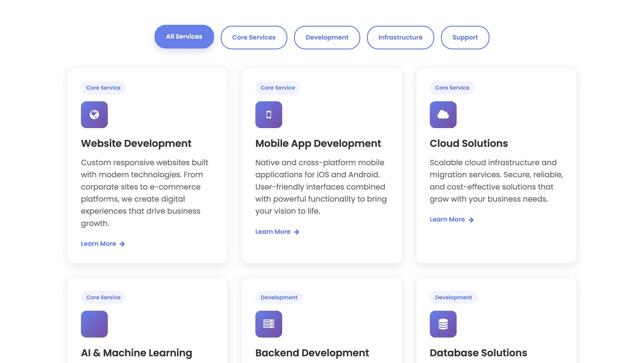Switch to the Development filter
This screenshot has height=363, width=644.
pos(327,38)
